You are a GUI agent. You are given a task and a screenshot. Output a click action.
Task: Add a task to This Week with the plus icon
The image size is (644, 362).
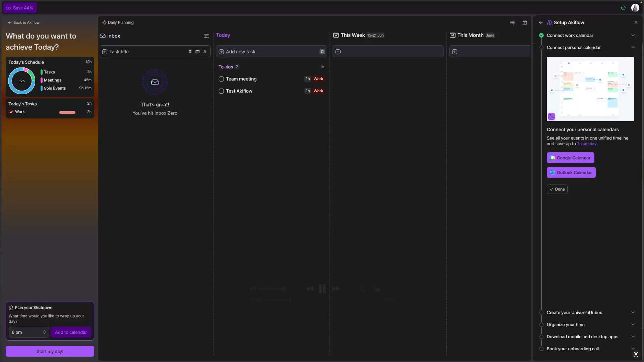click(338, 52)
